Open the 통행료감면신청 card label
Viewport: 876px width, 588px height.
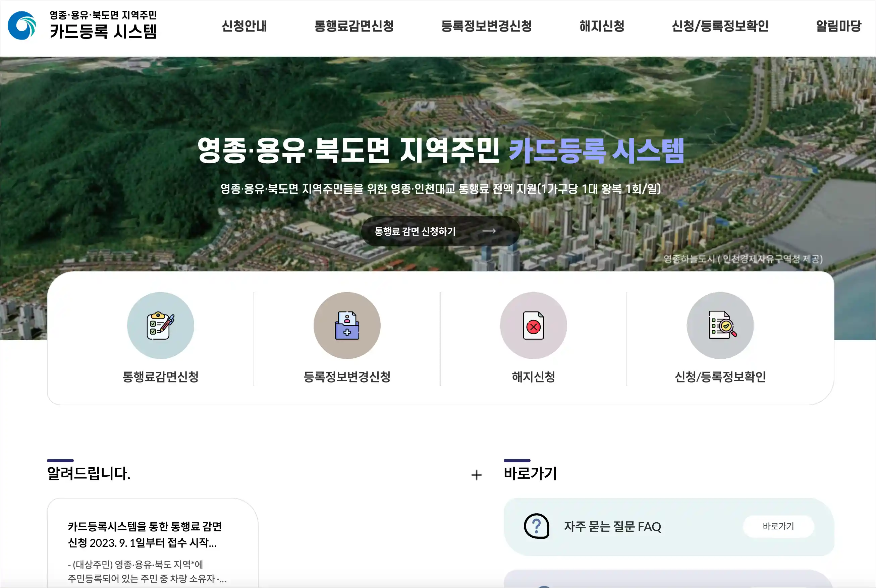(x=161, y=376)
